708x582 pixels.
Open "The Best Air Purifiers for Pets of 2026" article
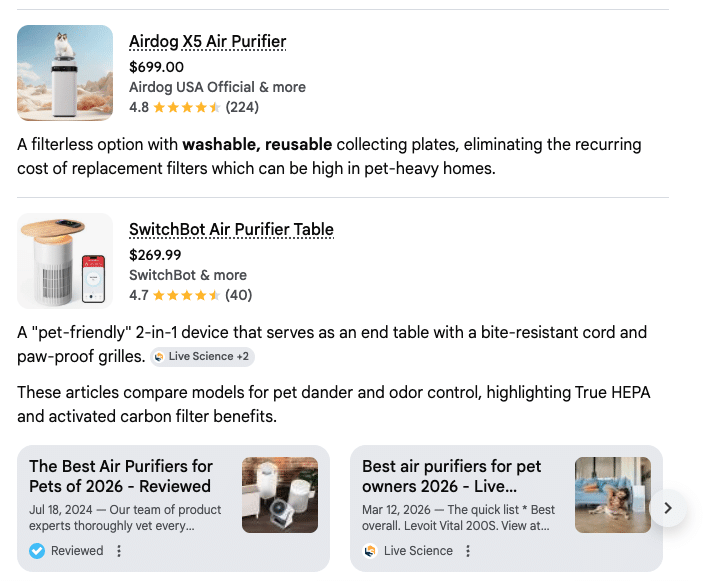coord(120,476)
